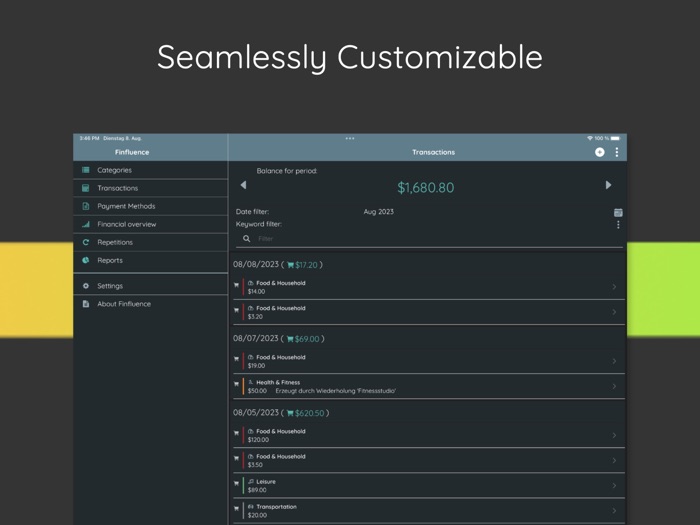Image resolution: width=700 pixels, height=525 pixels.
Task: Open Categories in the sidebar
Action: [150, 170]
